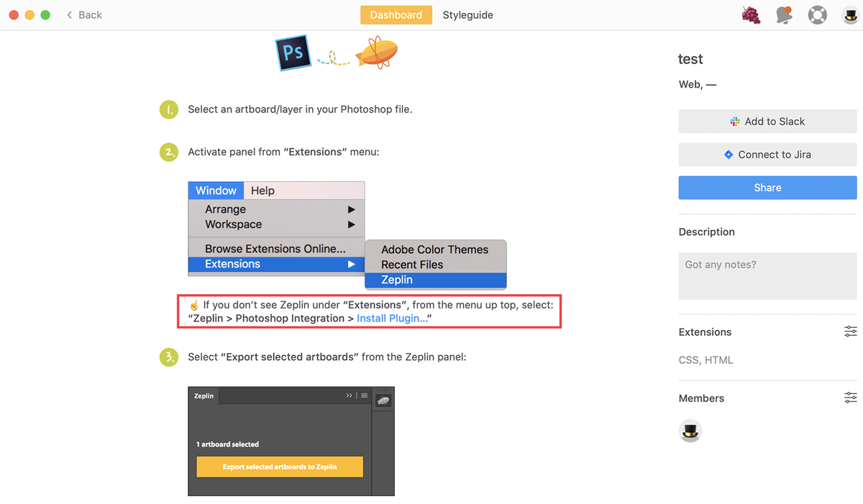Open the notifications bell icon
Screen dimensions: 863x504
[784, 14]
